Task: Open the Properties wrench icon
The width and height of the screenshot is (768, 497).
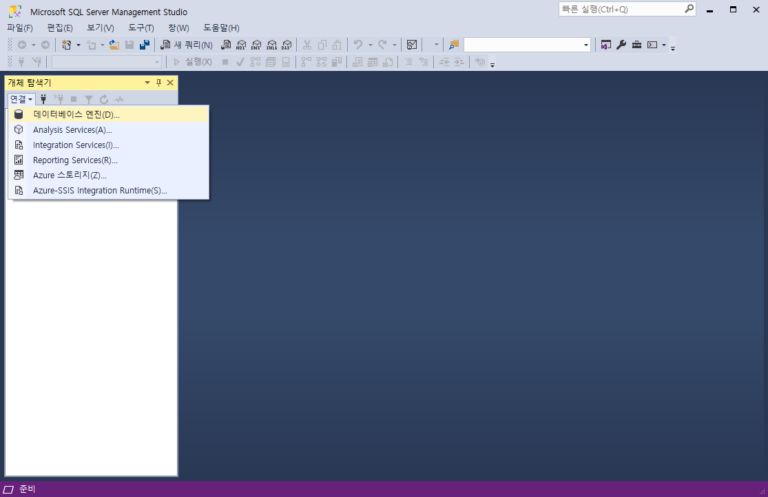Action: coord(621,45)
